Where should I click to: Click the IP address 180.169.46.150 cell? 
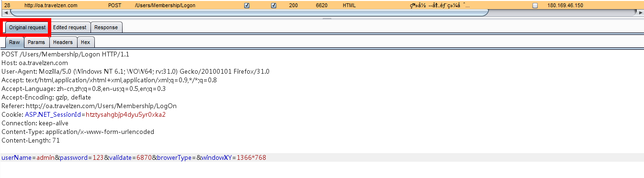565,5
